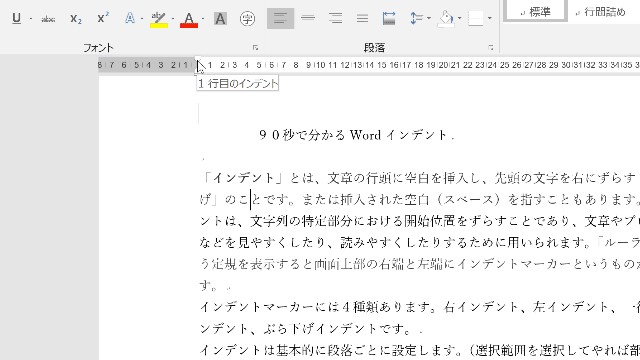640x360 pixels.
Task: Click first line indent marker on ruler
Action: click(x=198, y=60)
